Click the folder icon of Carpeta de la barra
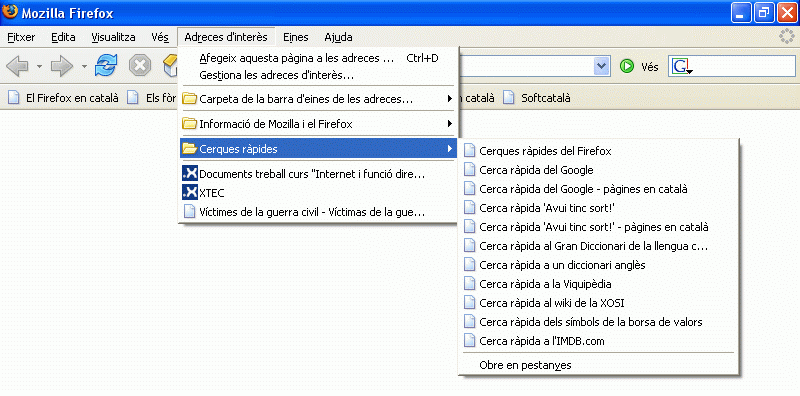This screenshot has width=800, height=396. coord(189,98)
